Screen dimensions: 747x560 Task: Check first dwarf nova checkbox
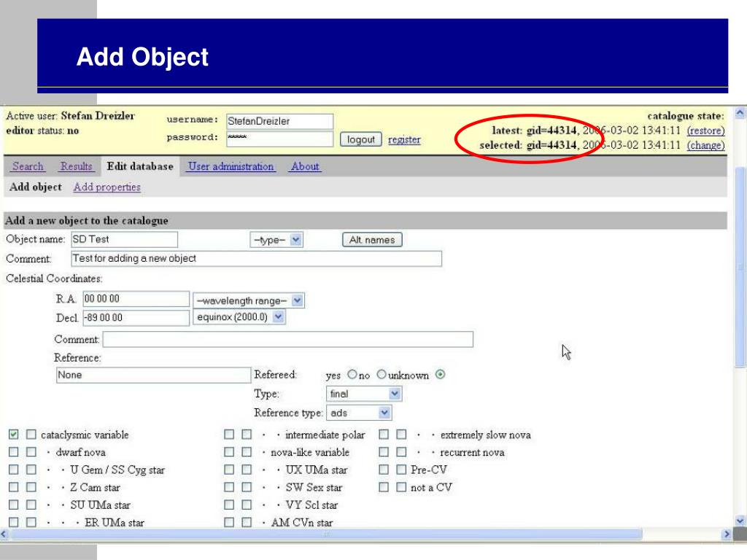tap(13, 452)
